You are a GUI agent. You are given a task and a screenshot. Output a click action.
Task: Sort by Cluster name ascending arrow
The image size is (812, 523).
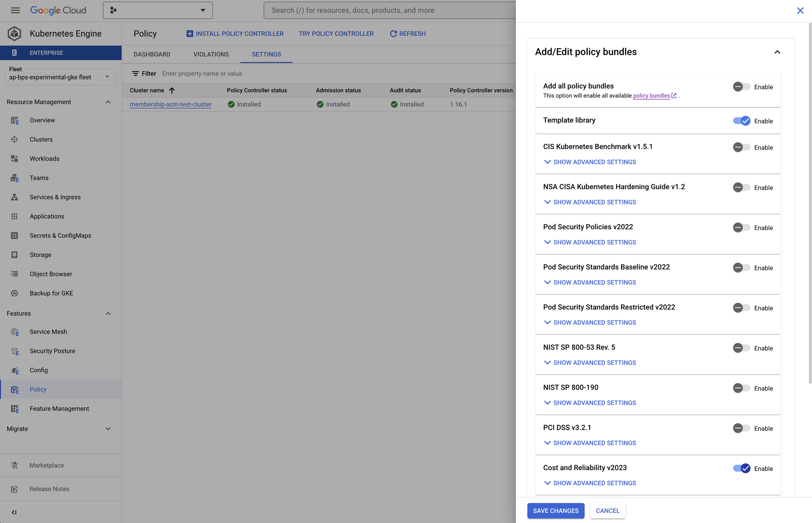click(x=172, y=90)
